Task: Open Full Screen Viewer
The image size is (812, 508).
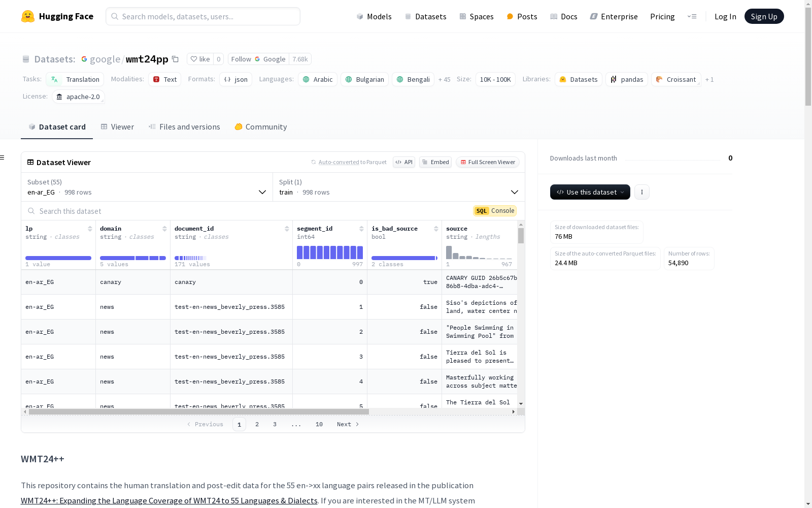Action: coord(487,162)
